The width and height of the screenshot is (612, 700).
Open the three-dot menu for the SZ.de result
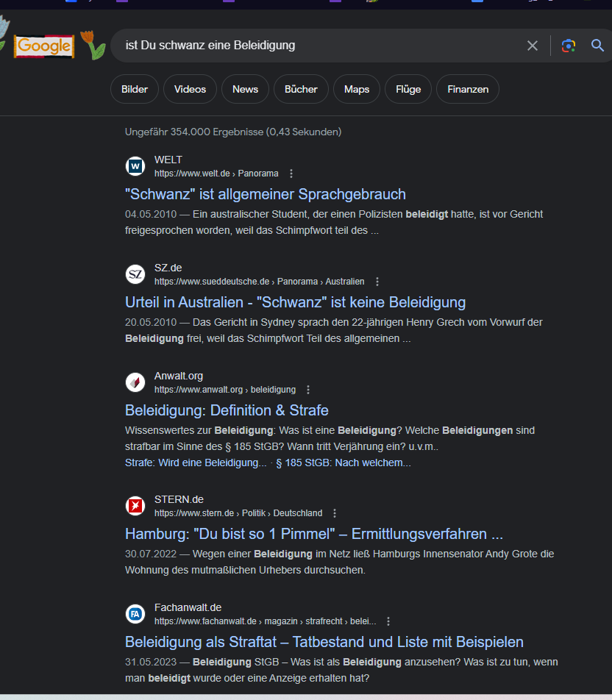click(377, 282)
